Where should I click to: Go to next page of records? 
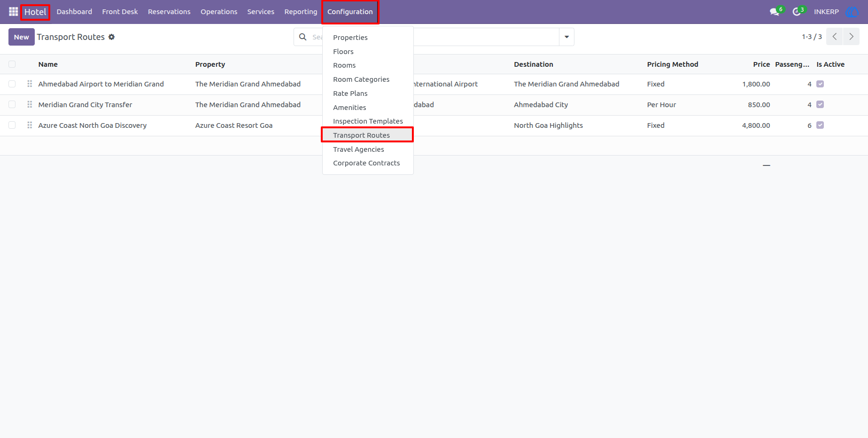(x=851, y=37)
